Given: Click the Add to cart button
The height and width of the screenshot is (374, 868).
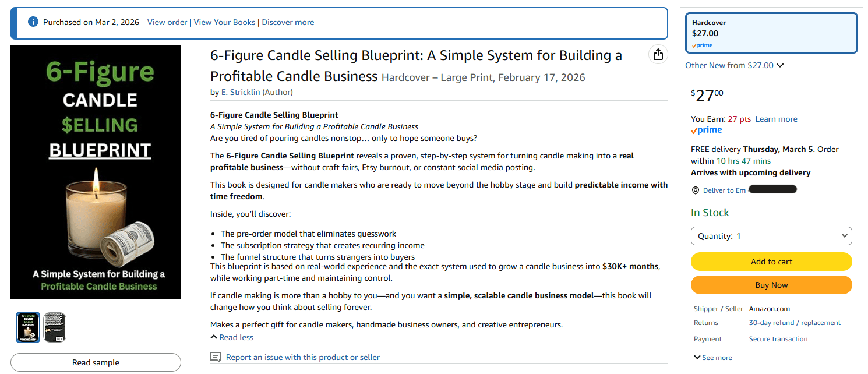Looking at the screenshot, I should tap(771, 262).
